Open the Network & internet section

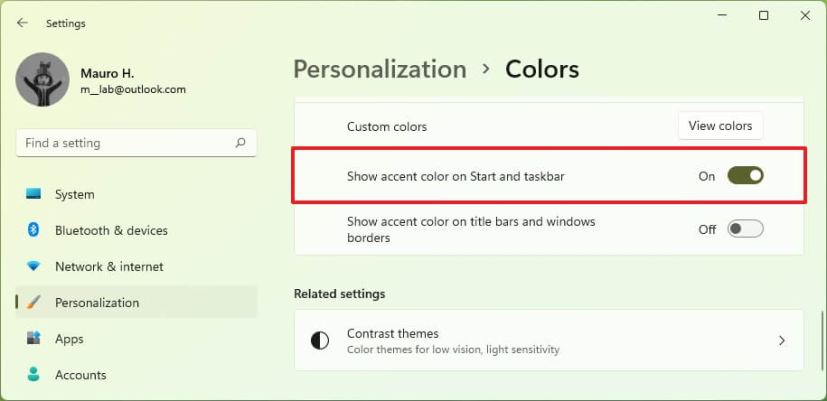pyautogui.click(x=109, y=266)
